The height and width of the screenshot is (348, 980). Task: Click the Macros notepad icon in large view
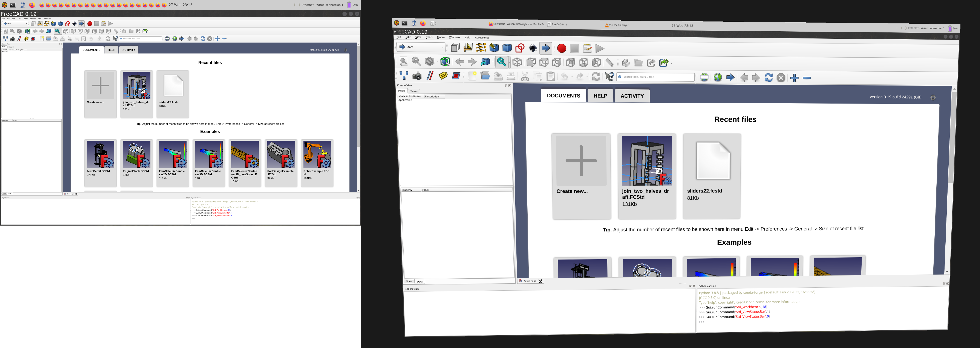(587, 48)
